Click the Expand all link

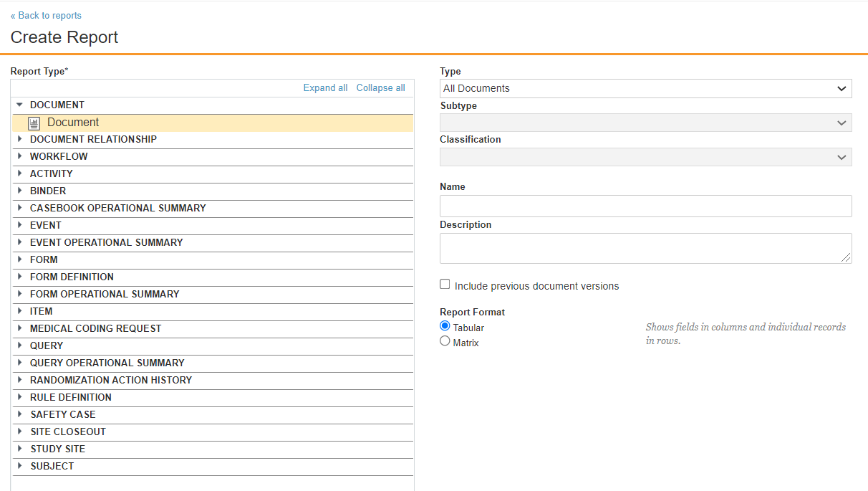(325, 87)
